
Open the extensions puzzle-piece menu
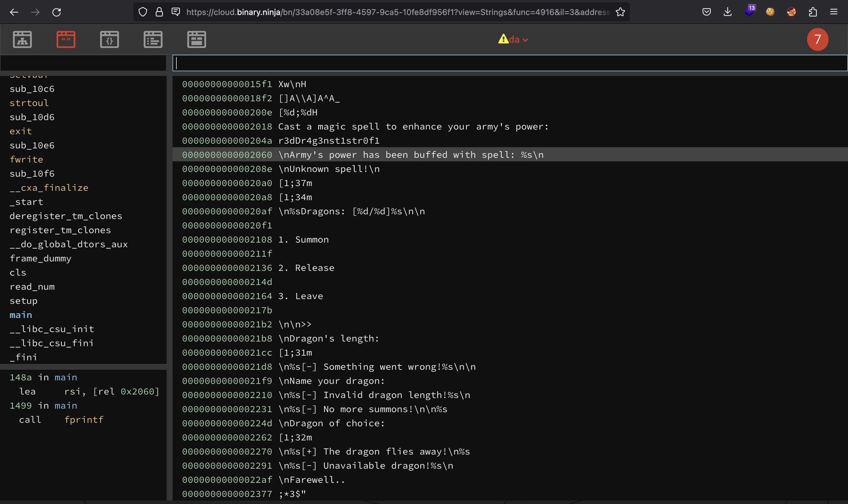(813, 12)
